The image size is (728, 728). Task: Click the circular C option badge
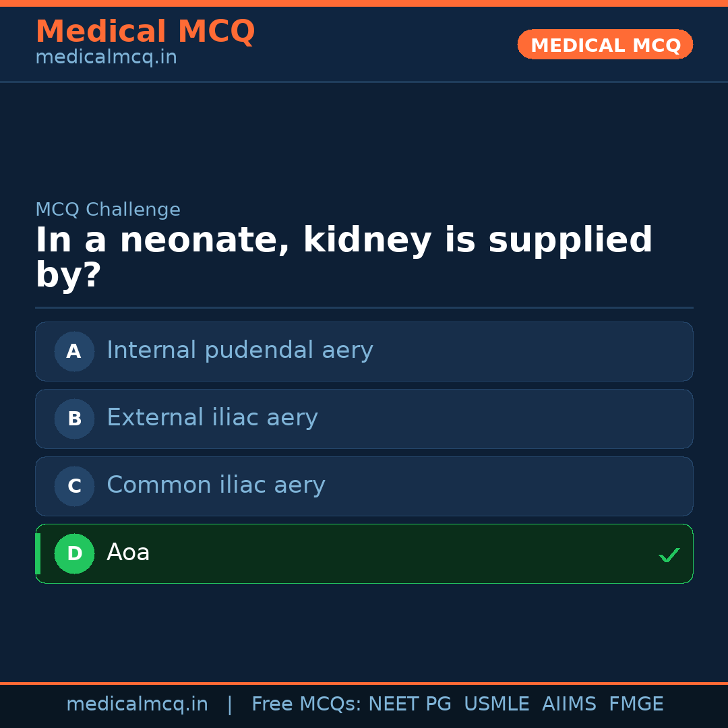pyautogui.click(x=74, y=486)
